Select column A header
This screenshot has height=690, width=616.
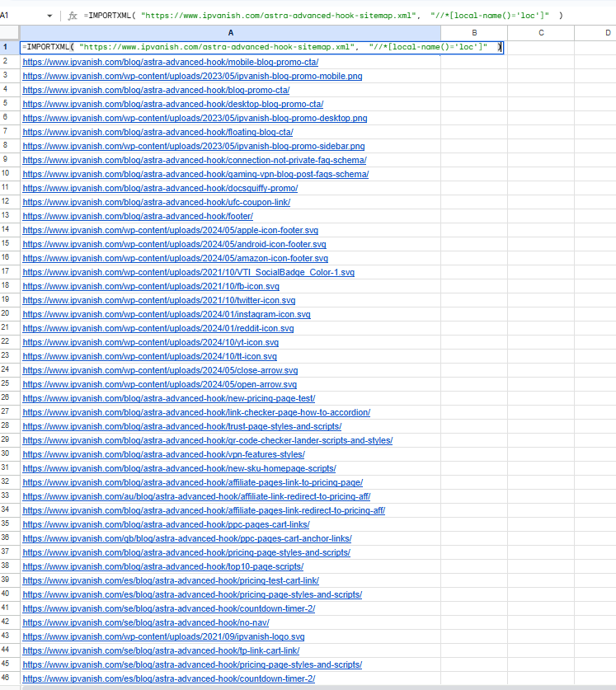click(x=230, y=33)
